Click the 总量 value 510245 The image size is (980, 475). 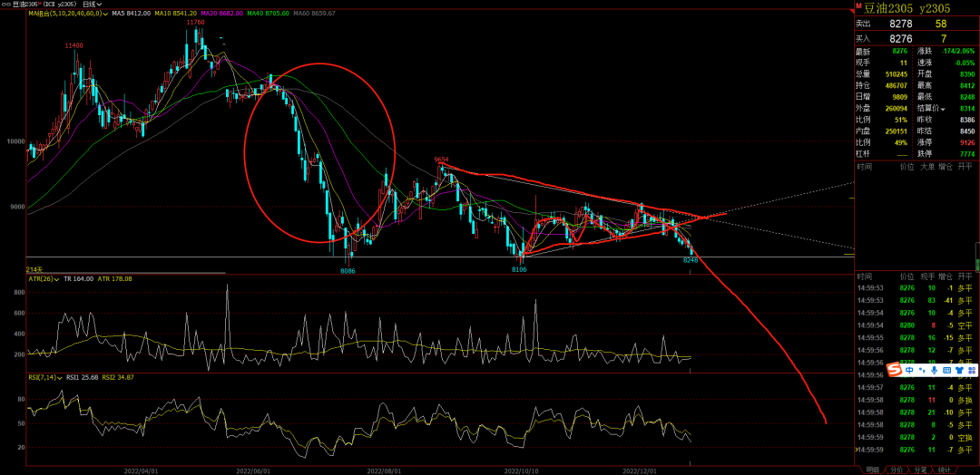(x=897, y=73)
